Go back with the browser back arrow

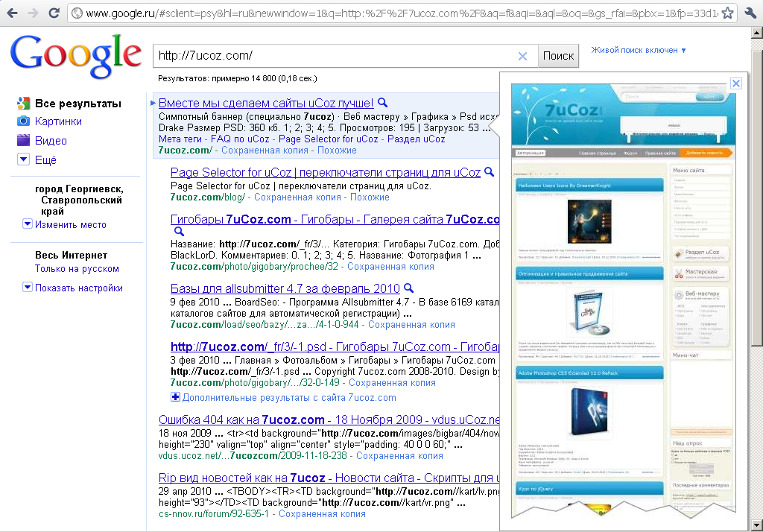[x=12, y=13]
